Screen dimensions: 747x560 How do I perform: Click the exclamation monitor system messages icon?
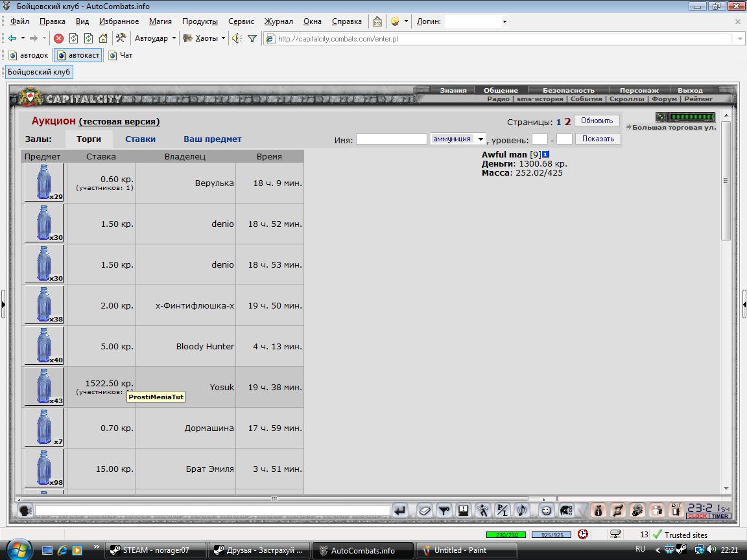point(462,511)
